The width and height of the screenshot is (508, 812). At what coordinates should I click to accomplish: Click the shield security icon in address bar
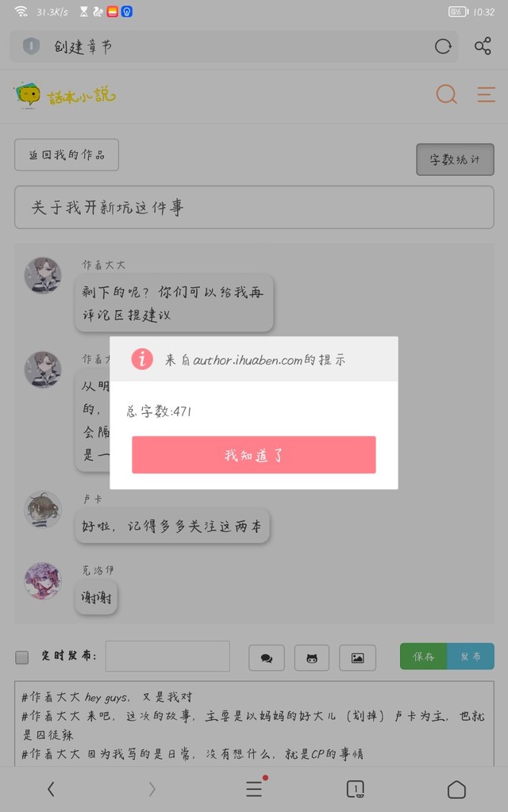tap(31, 46)
